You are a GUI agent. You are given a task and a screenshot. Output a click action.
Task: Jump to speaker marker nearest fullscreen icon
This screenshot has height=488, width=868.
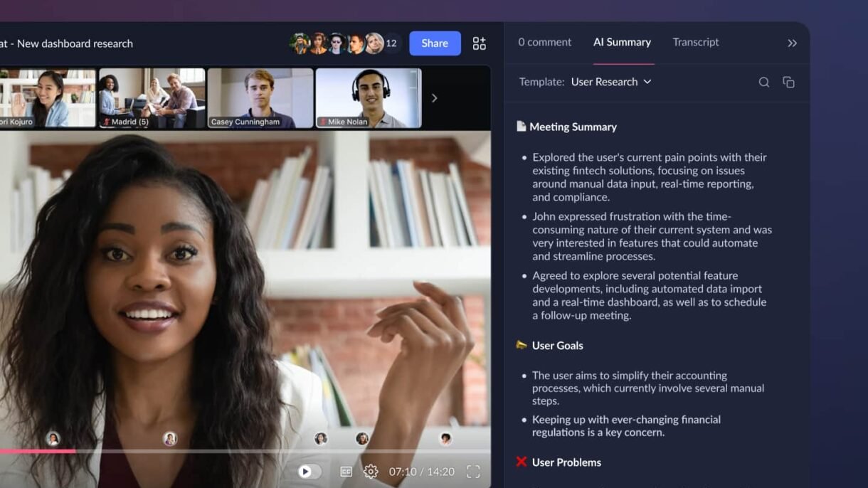[x=445, y=438]
